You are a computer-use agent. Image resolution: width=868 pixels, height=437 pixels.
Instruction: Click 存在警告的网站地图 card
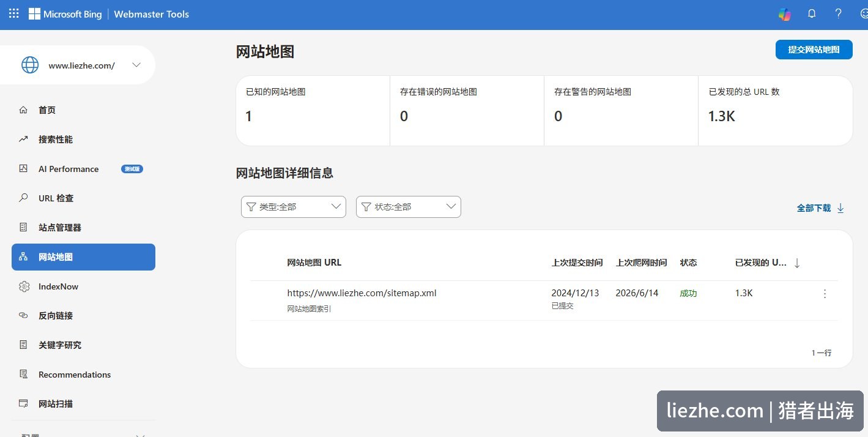621,111
